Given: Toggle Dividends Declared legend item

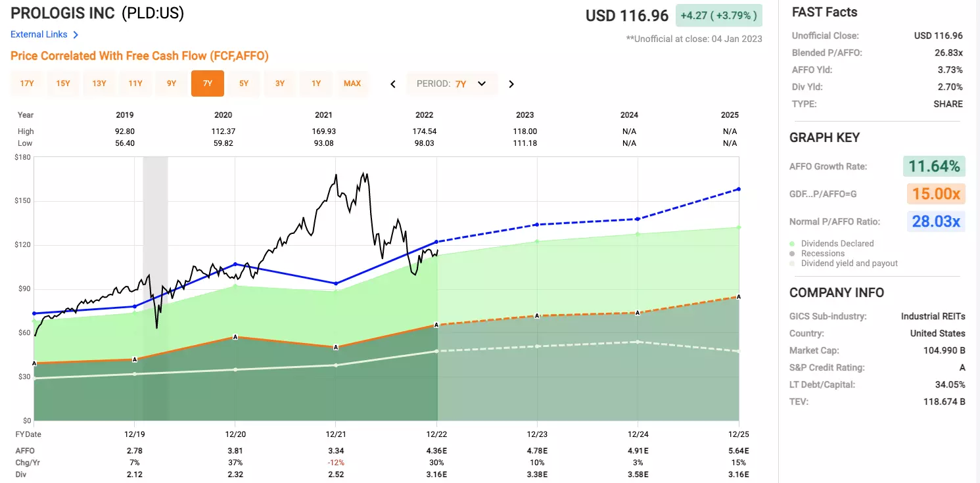Looking at the screenshot, I should click(833, 244).
